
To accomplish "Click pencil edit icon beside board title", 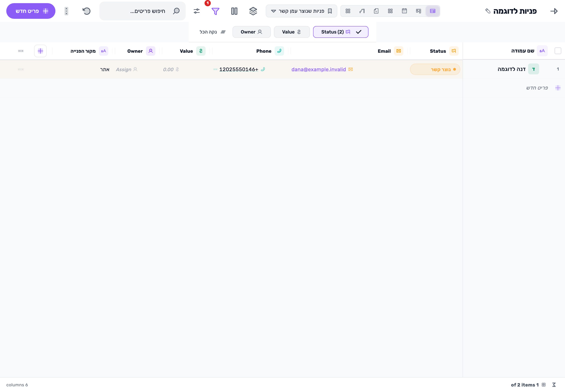I will point(488,11).
